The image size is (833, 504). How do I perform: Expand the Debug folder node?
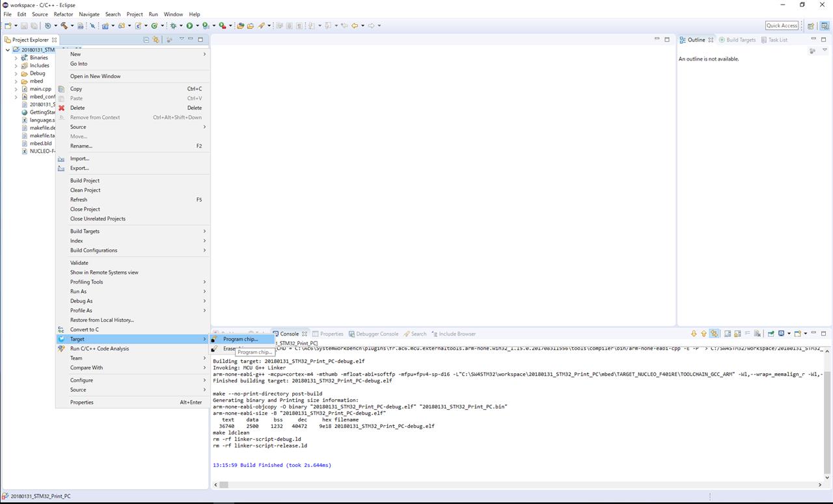coord(16,73)
